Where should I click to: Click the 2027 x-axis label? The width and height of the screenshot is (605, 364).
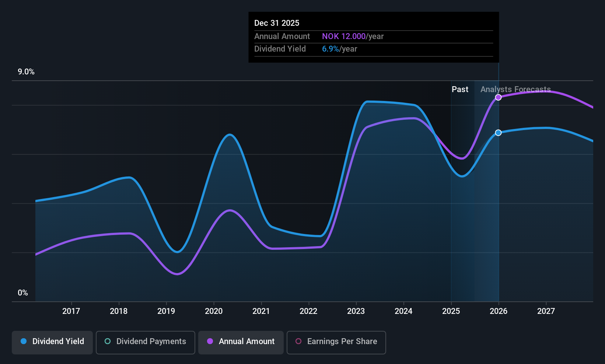[546, 311]
